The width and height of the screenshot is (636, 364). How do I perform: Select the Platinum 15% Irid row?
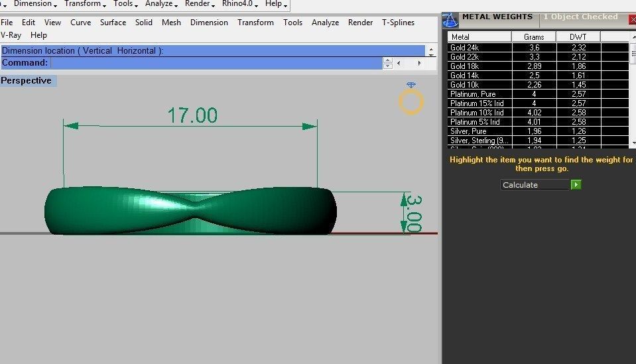[539, 103]
